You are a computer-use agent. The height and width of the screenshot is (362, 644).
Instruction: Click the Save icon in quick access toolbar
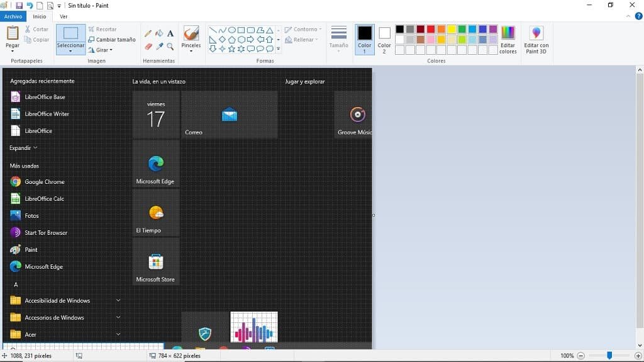point(19,6)
